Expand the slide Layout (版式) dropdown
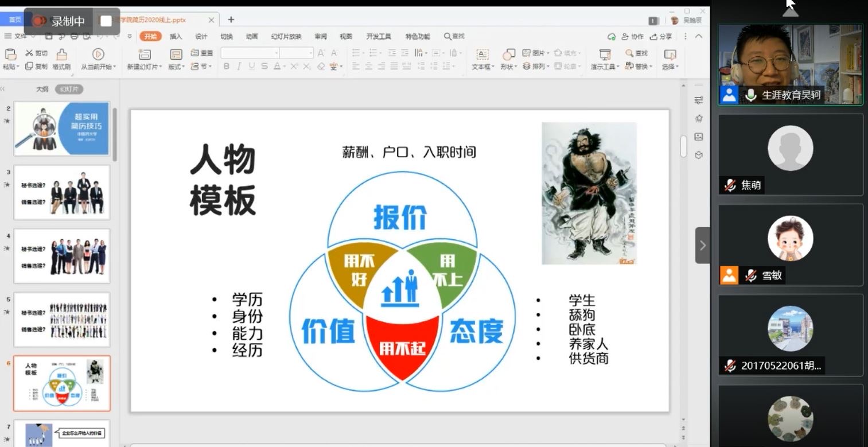The width and height of the screenshot is (868, 447). (x=175, y=67)
